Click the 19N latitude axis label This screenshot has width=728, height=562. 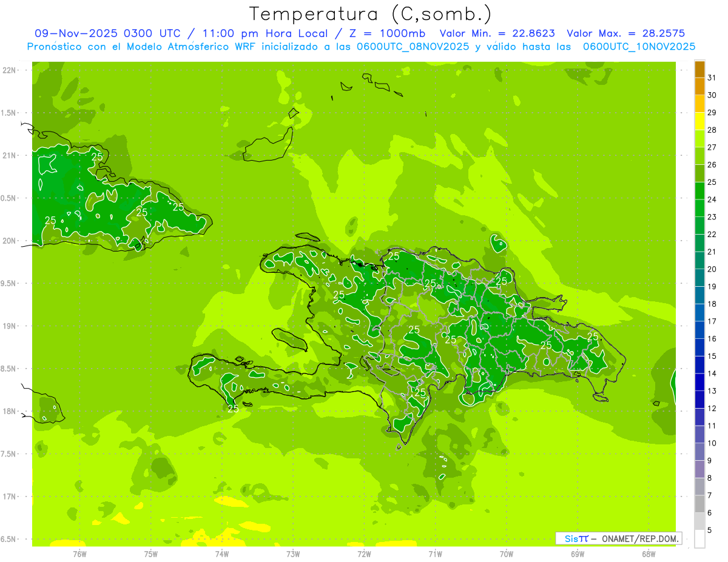coord(8,326)
